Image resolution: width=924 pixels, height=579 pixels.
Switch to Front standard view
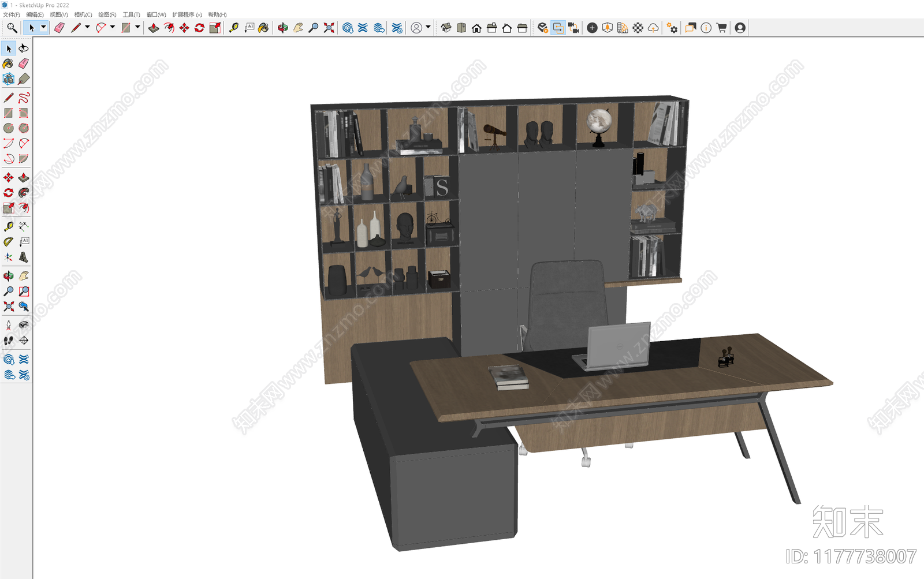(x=476, y=28)
